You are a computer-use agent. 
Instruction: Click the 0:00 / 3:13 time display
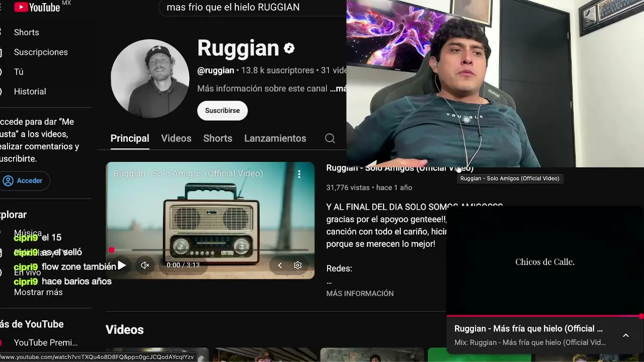pos(183,265)
